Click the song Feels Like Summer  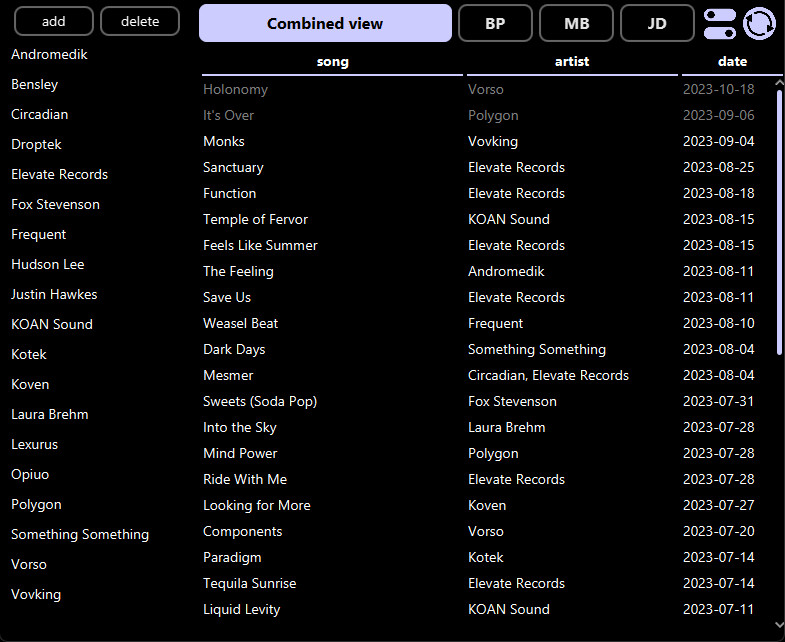pyautogui.click(x=260, y=246)
